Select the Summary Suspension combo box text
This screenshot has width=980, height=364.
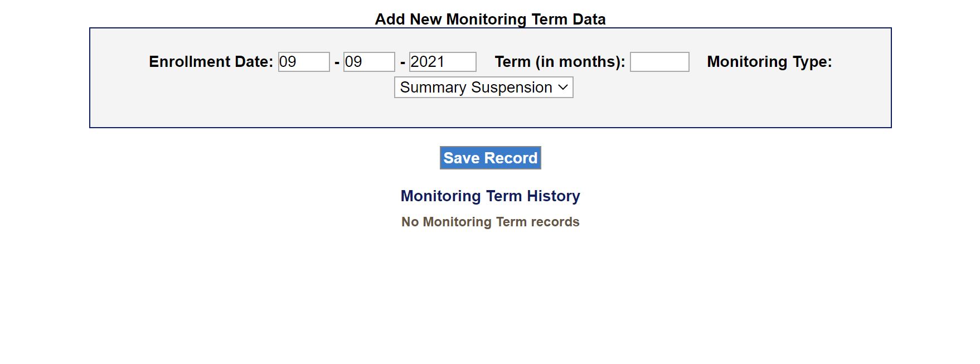point(476,88)
